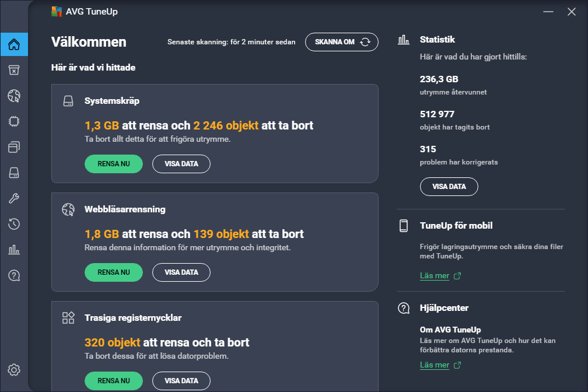
Task: Open the disk drive sidebar icon
Action: tap(14, 173)
